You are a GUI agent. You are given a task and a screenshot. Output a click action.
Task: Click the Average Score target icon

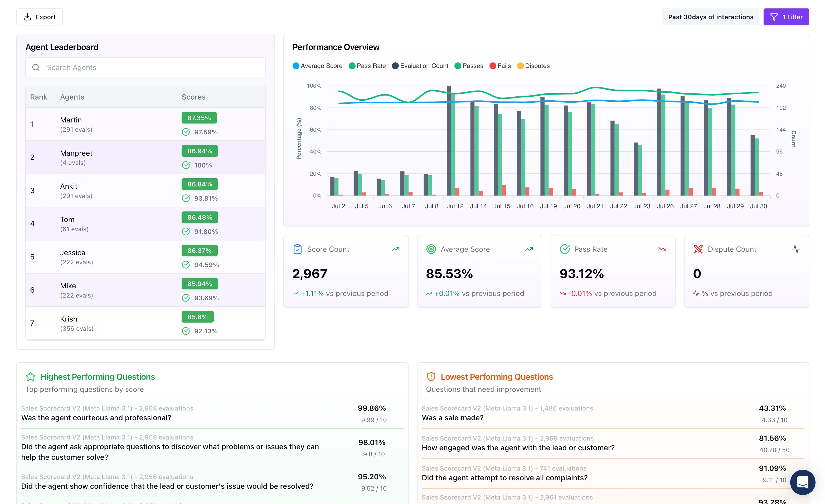point(431,249)
